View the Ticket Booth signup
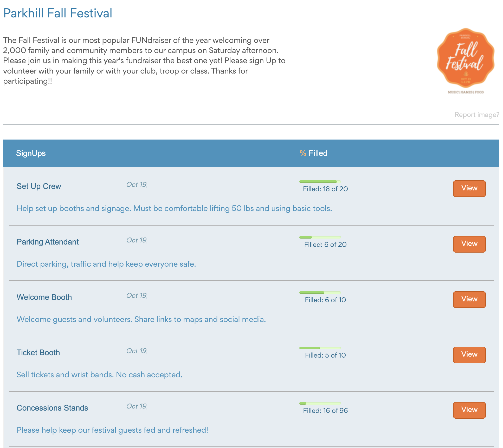503x448 pixels. point(469,354)
